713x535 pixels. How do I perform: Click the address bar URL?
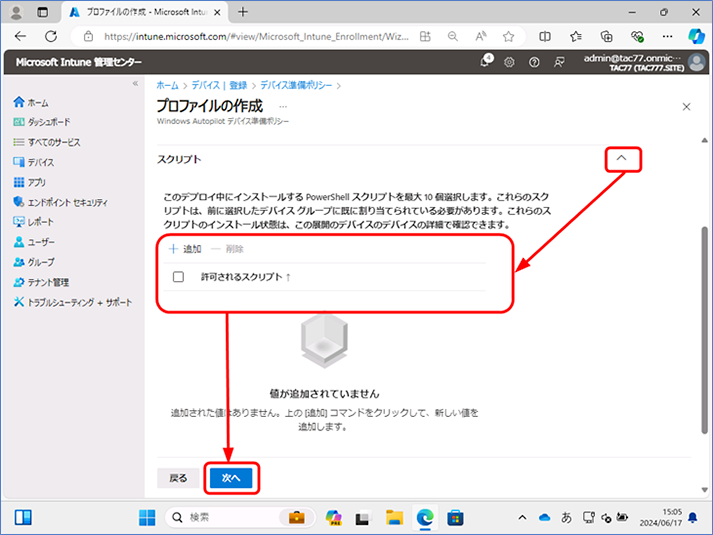tap(256, 37)
